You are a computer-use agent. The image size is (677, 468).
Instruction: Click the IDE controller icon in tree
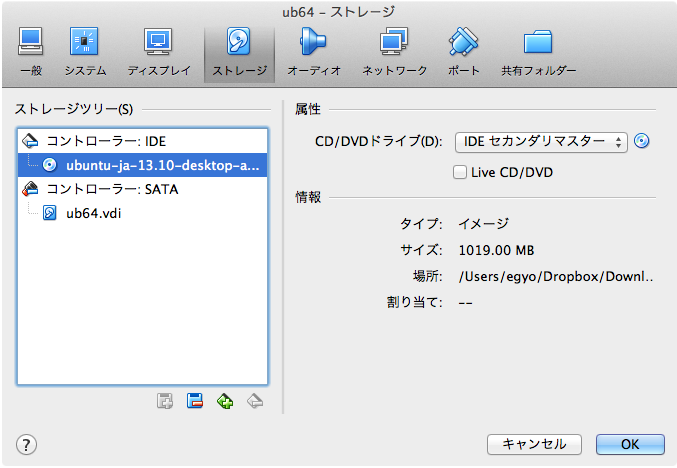tap(30, 141)
